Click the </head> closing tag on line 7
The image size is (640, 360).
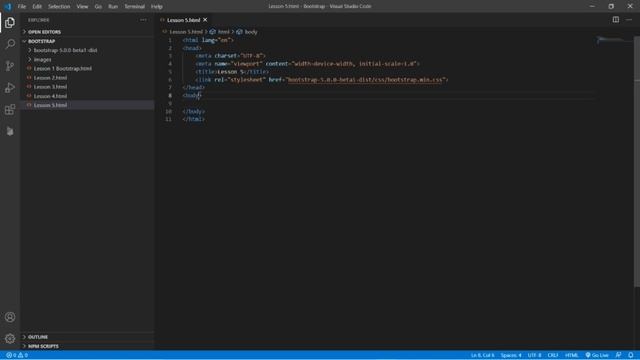tap(193, 88)
